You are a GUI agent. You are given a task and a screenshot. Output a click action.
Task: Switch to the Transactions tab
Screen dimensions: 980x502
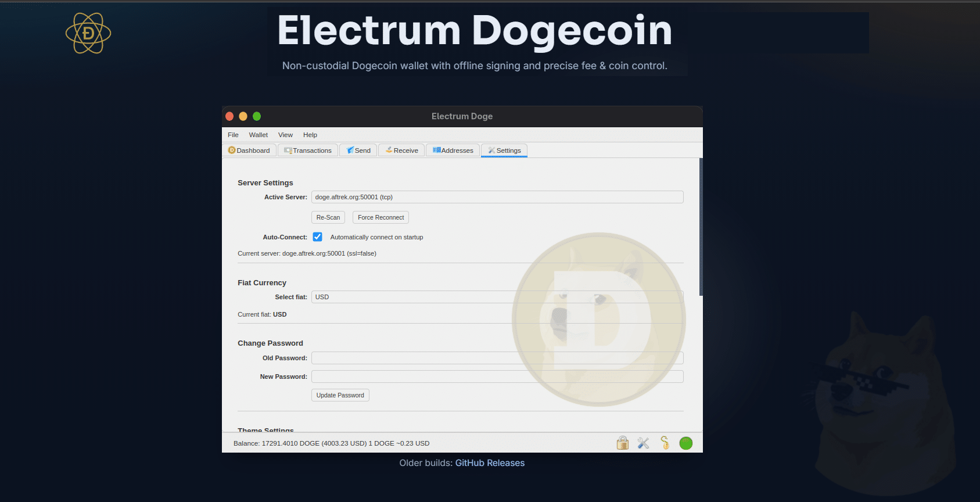pos(308,150)
